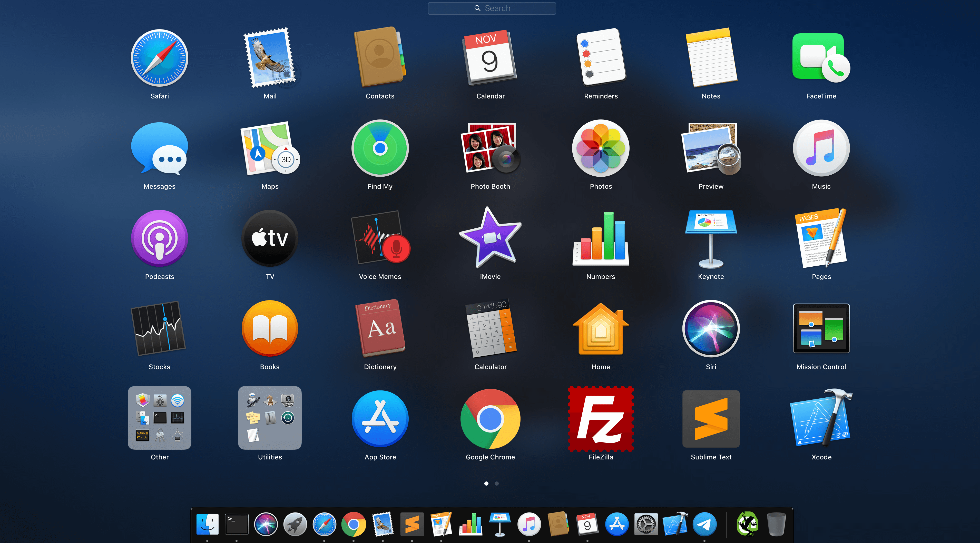The height and width of the screenshot is (543, 980).
Task: Open the Notes app
Action: 711,58
